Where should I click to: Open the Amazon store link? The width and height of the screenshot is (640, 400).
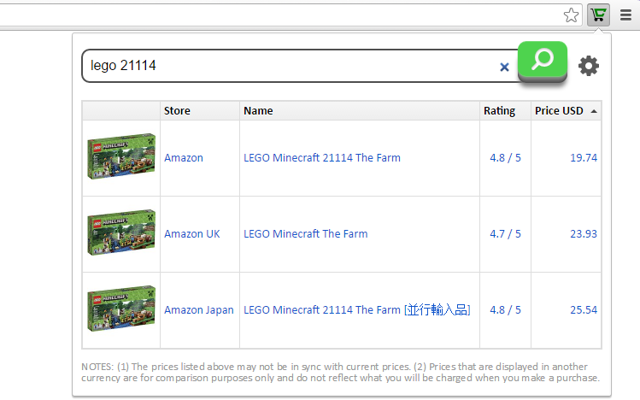click(x=184, y=158)
